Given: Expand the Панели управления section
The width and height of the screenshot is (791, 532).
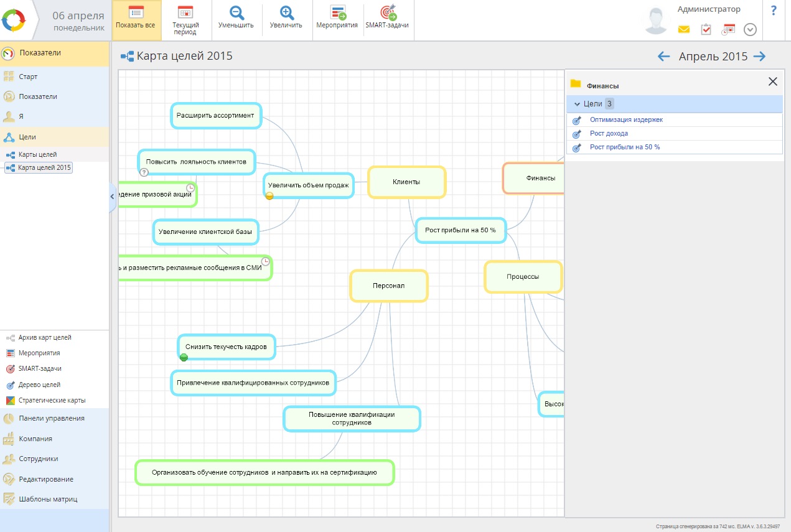Looking at the screenshot, I should point(51,418).
